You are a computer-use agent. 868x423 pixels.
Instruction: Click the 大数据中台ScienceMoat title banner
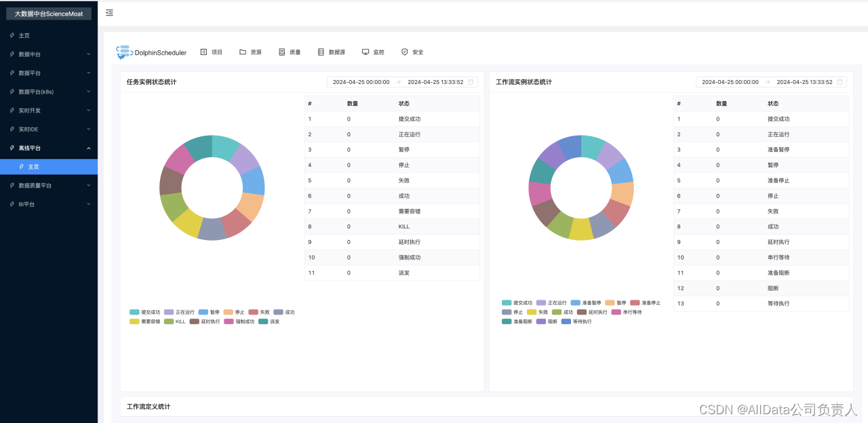pos(48,13)
